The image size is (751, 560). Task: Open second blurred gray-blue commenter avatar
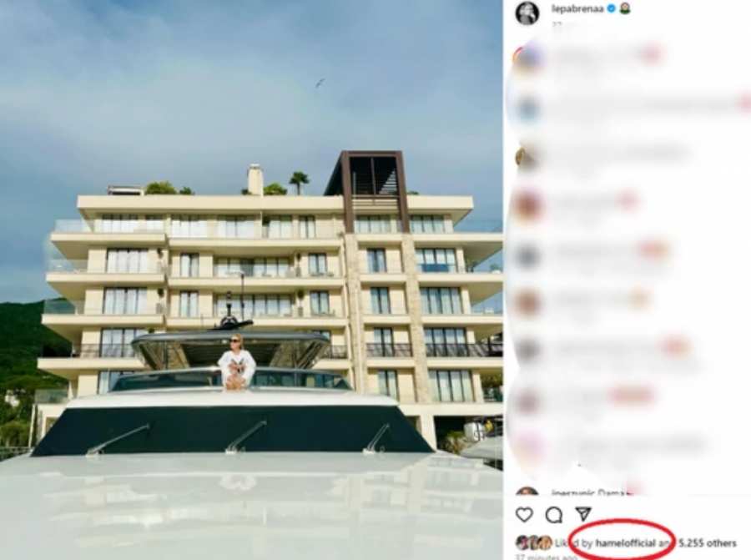pos(527,109)
